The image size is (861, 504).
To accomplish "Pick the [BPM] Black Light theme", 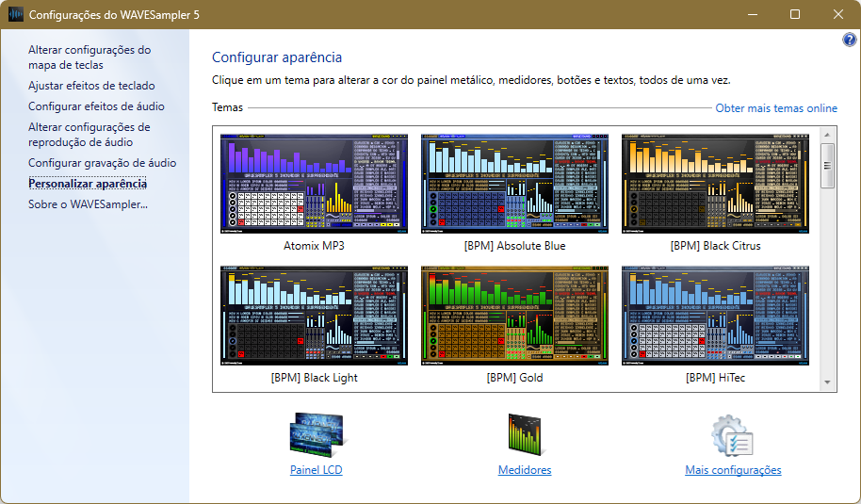I will pos(314,316).
